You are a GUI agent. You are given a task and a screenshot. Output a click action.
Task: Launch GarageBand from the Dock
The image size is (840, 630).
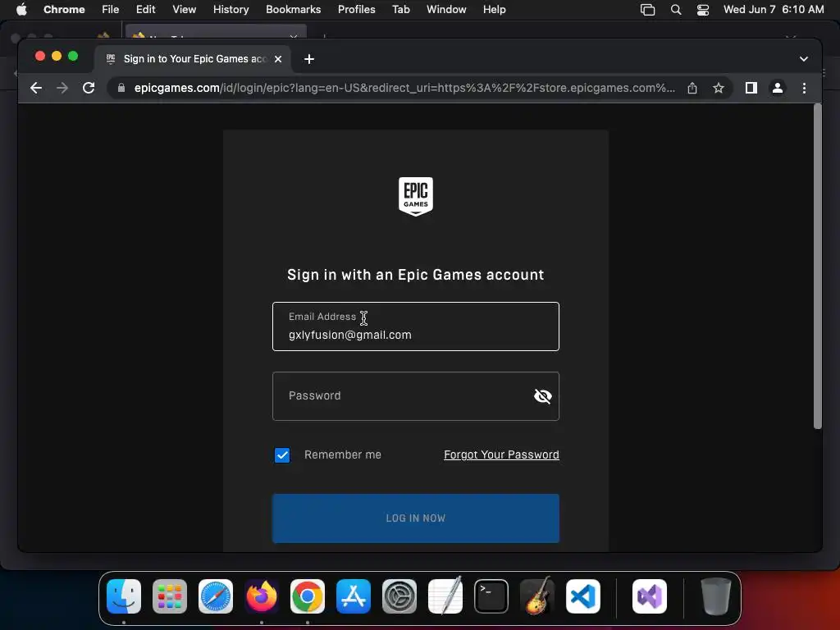pyautogui.click(x=536, y=596)
